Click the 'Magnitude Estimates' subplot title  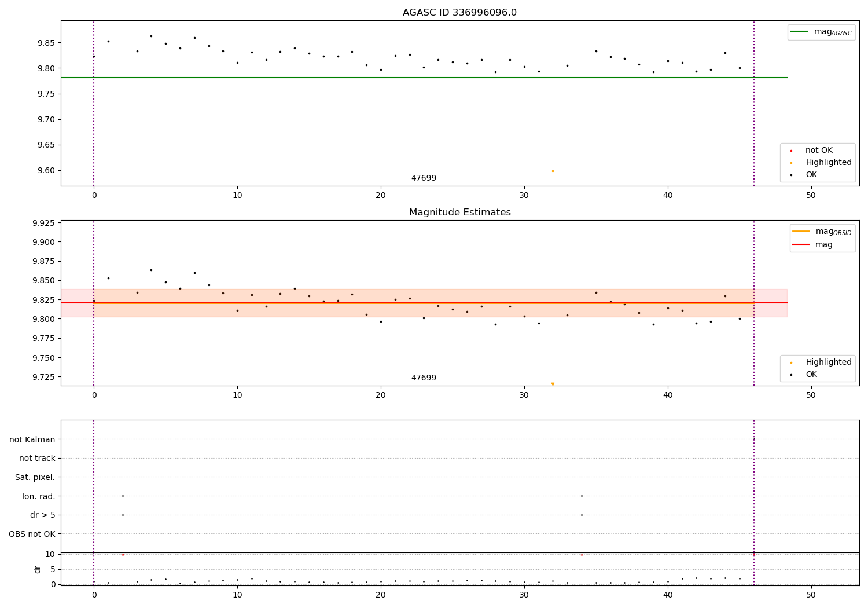459,213
